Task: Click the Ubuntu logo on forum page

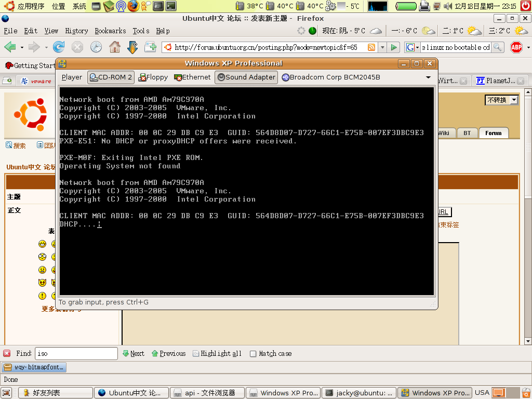Action: click(x=30, y=115)
